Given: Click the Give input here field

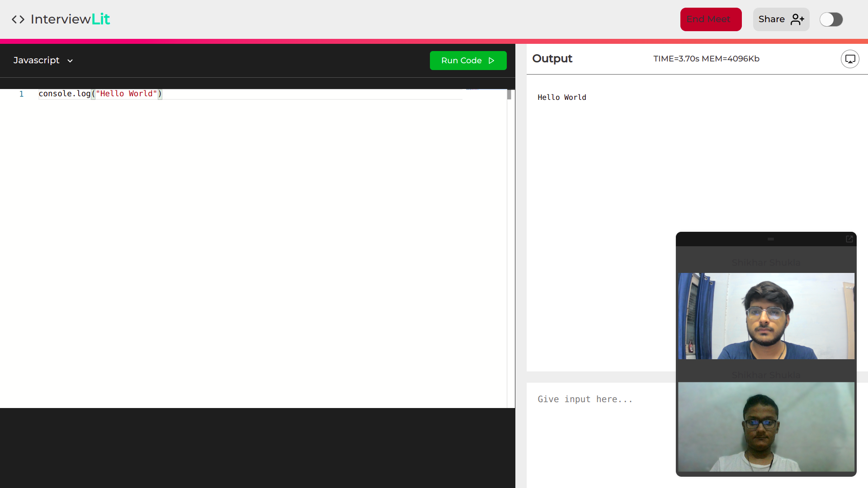Looking at the screenshot, I should pyautogui.click(x=585, y=399).
